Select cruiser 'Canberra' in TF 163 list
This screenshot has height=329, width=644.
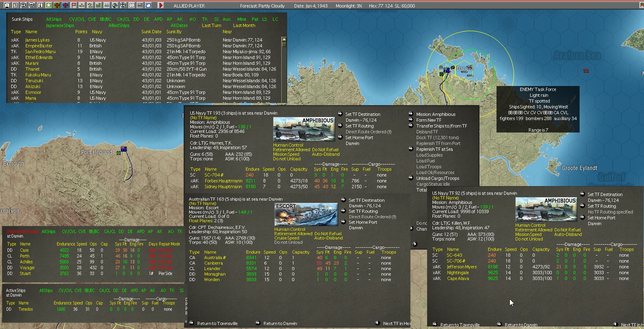point(213,263)
